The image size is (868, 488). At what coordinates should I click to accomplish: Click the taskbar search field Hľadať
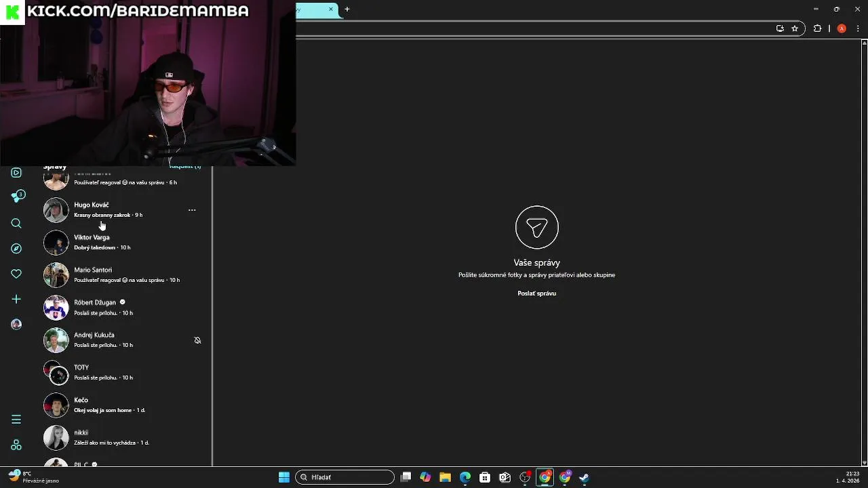click(345, 477)
